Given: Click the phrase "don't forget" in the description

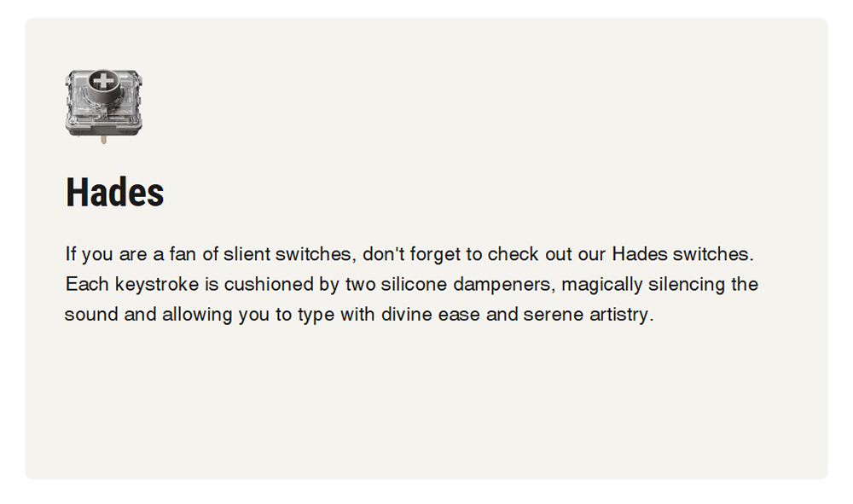Looking at the screenshot, I should pyautogui.click(x=411, y=254).
